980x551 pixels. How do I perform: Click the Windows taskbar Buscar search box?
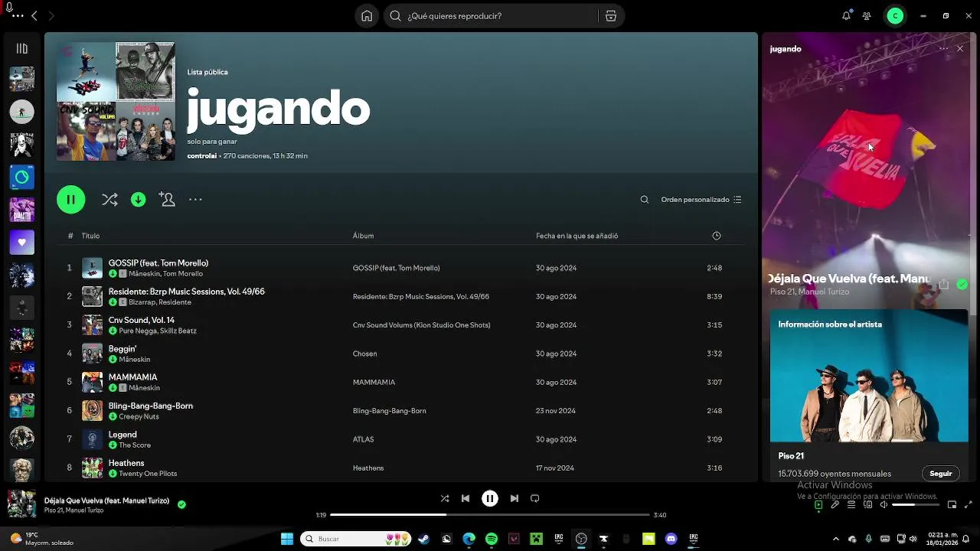[355, 539]
